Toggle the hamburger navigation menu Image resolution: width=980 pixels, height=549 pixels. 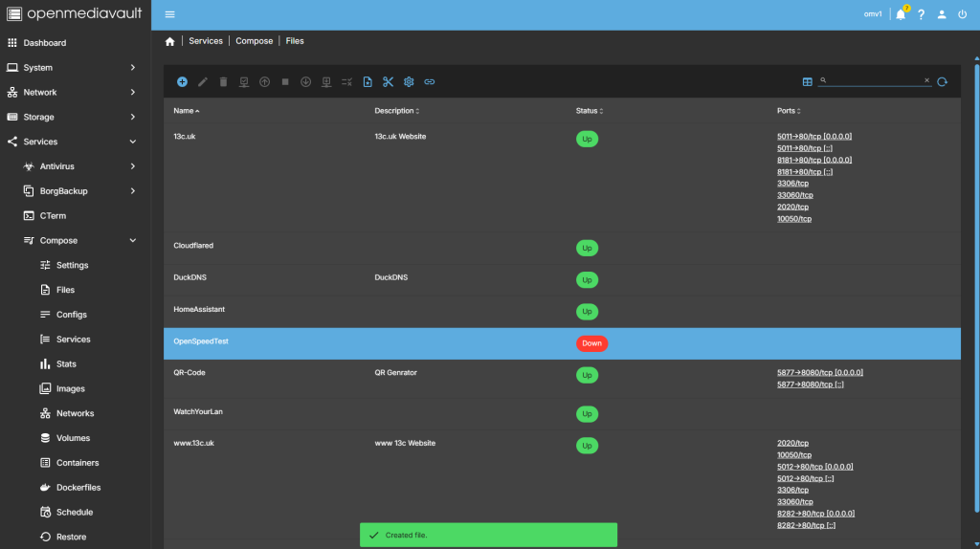[170, 14]
